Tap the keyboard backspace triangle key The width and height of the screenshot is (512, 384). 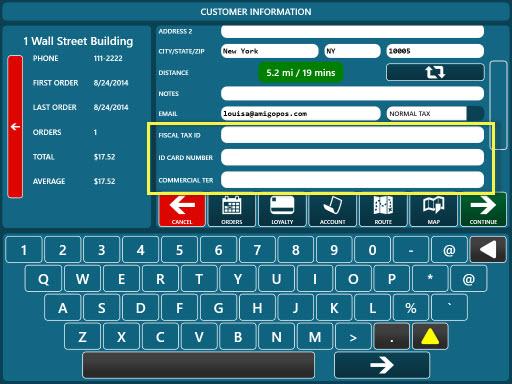tap(488, 250)
